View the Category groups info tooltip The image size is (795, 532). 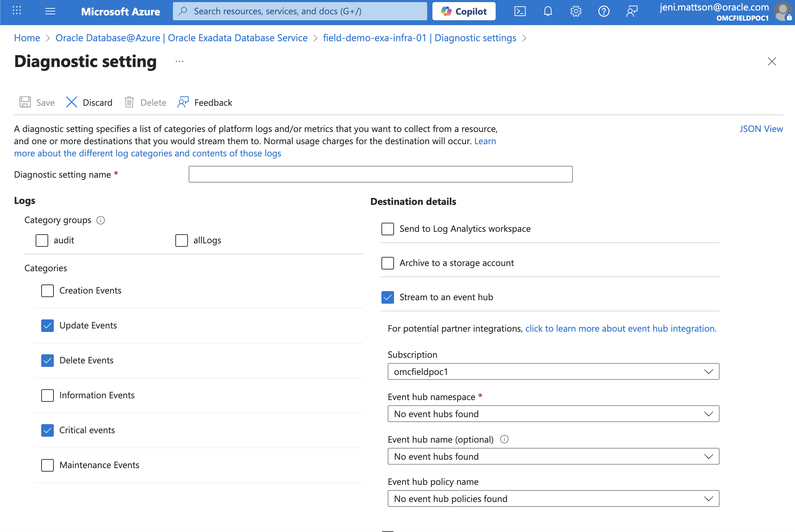click(101, 220)
